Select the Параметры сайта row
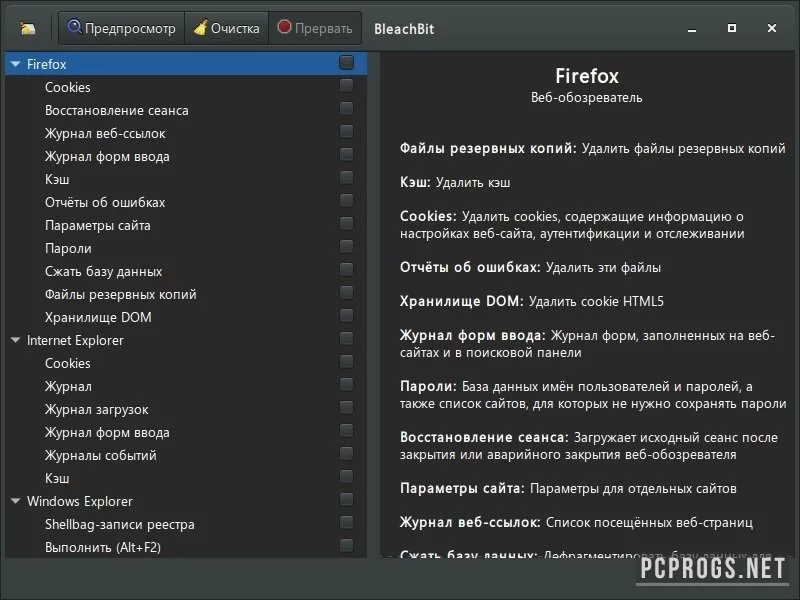This screenshot has width=800, height=600. coord(186,225)
